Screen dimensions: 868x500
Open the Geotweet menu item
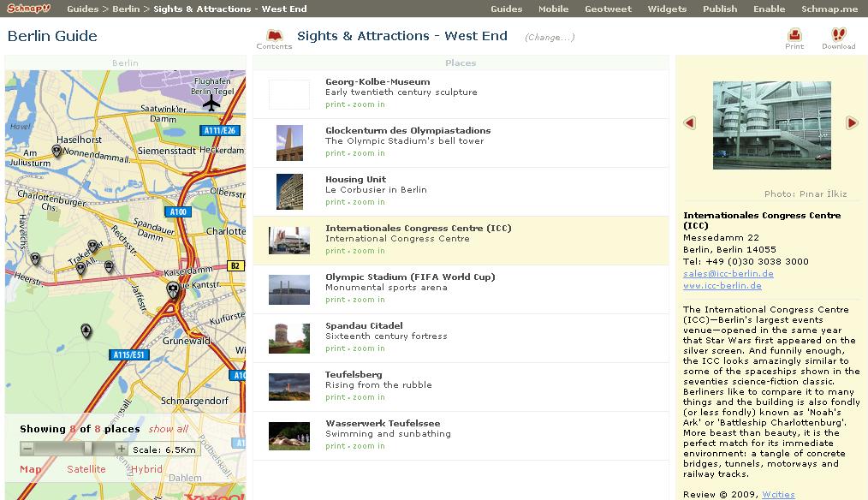(608, 9)
